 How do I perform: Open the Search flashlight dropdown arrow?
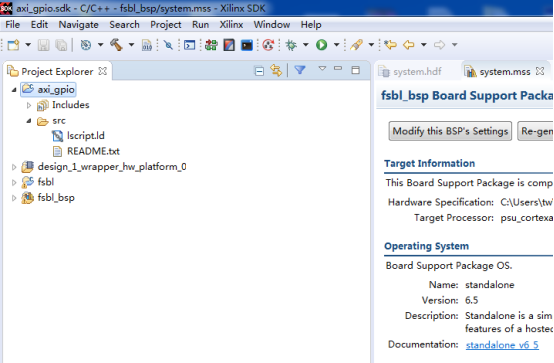click(x=371, y=45)
